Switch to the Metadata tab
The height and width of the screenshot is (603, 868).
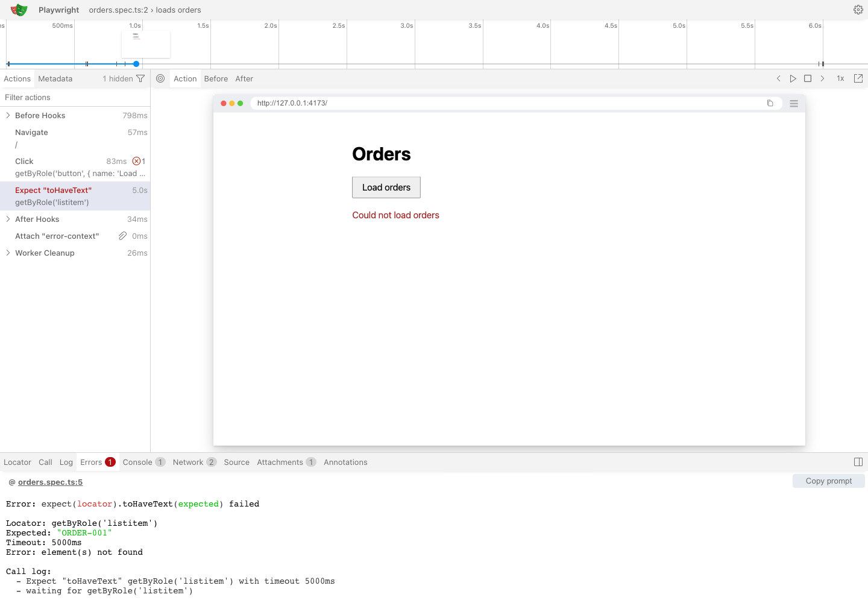tap(55, 78)
